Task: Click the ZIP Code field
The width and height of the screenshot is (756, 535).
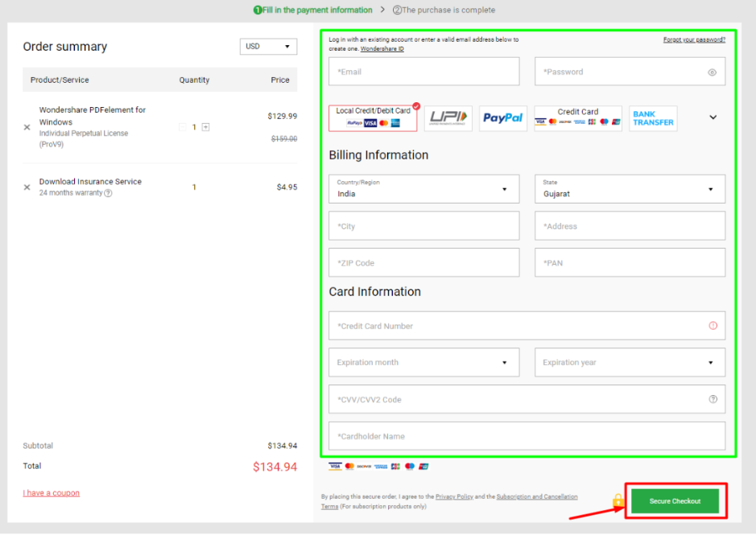Action: coord(423,263)
